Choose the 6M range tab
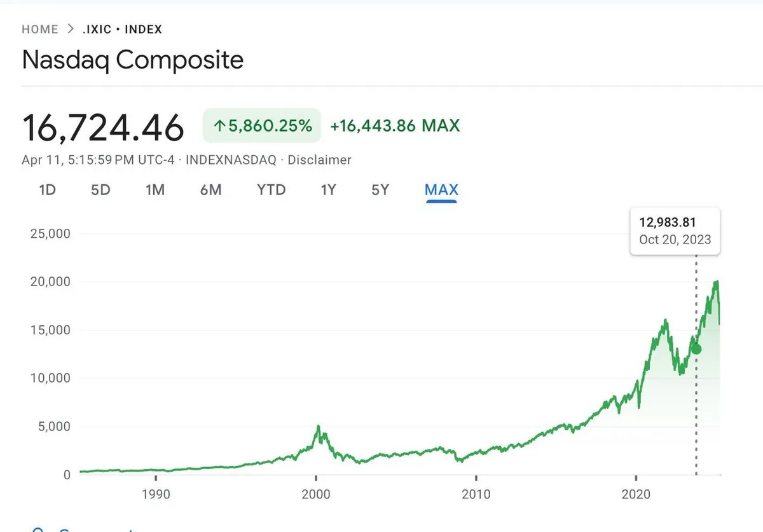 coord(210,189)
